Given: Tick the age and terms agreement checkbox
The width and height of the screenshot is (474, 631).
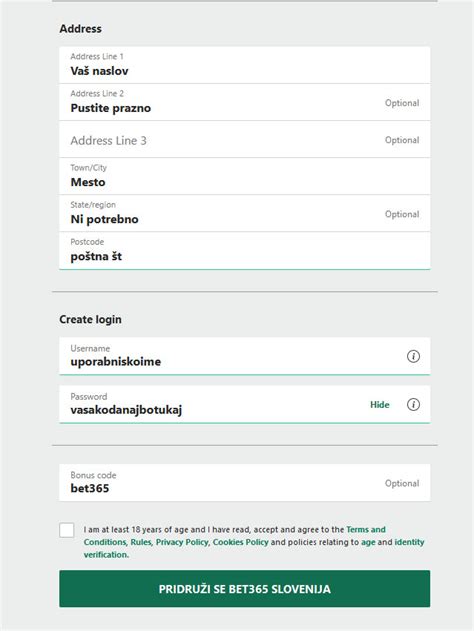Looking at the screenshot, I should 67,530.
